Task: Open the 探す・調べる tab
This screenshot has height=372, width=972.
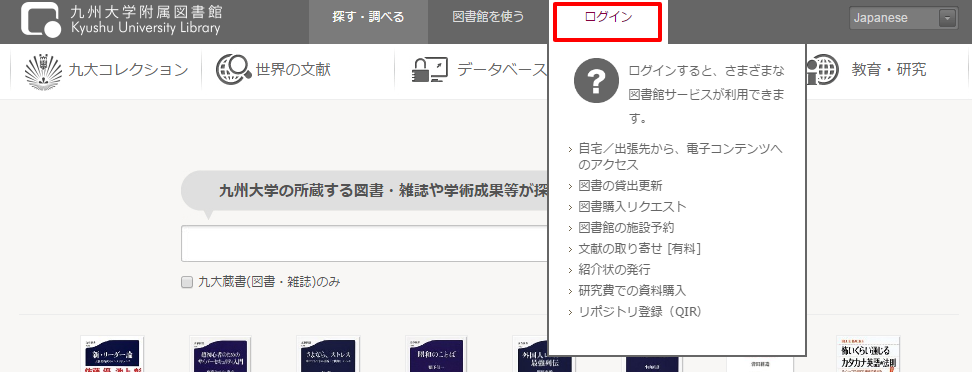Action: [x=368, y=17]
